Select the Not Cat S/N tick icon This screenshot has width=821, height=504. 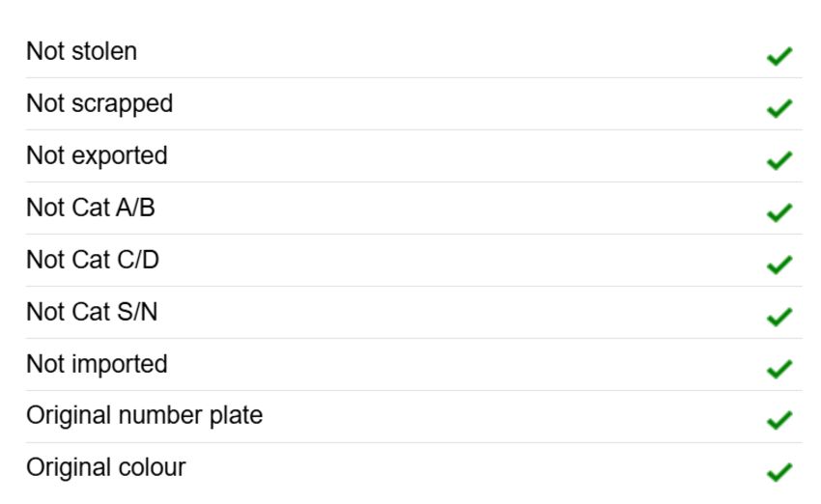pyautogui.click(x=779, y=317)
